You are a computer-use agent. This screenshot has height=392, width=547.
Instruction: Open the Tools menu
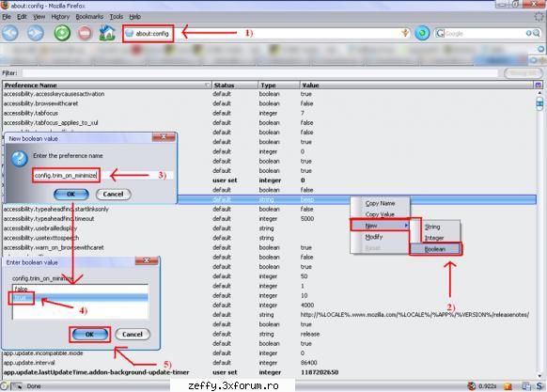click(x=117, y=16)
